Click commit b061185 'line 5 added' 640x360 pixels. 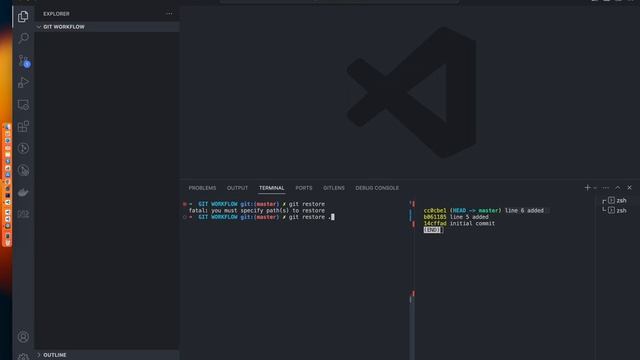(x=456, y=217)
